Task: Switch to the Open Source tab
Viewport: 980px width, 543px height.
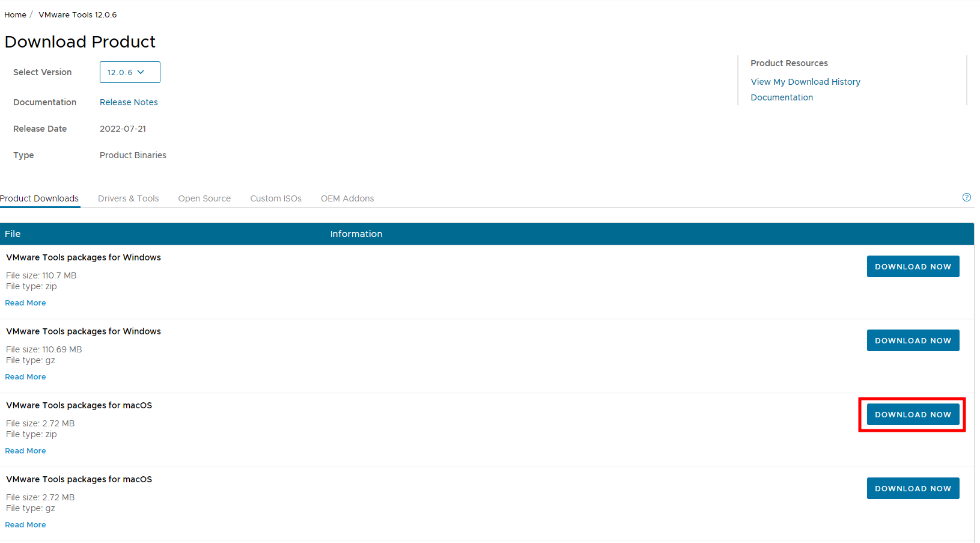Action: pos(204,198)
